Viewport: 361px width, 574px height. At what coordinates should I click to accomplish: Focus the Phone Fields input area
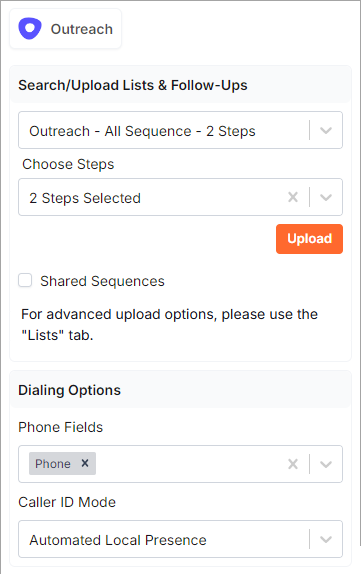pos(190,464)
